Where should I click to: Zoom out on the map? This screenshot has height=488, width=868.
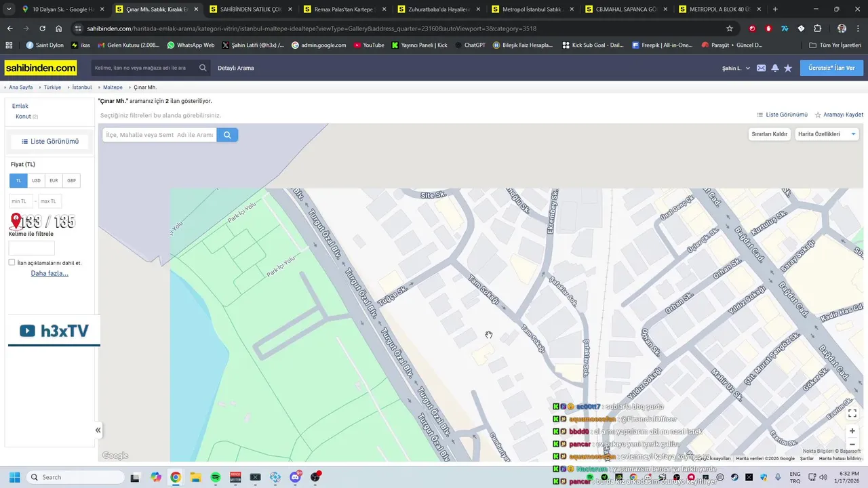click(852, 445)
